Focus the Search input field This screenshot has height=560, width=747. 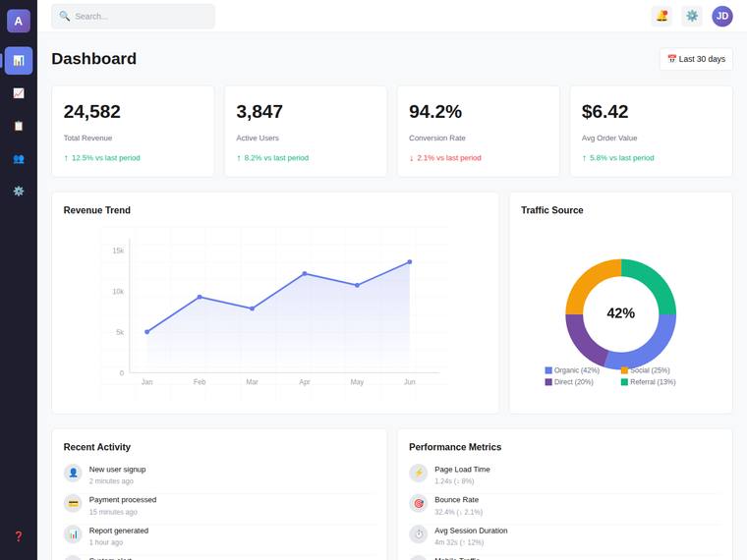tap(133, 16)
